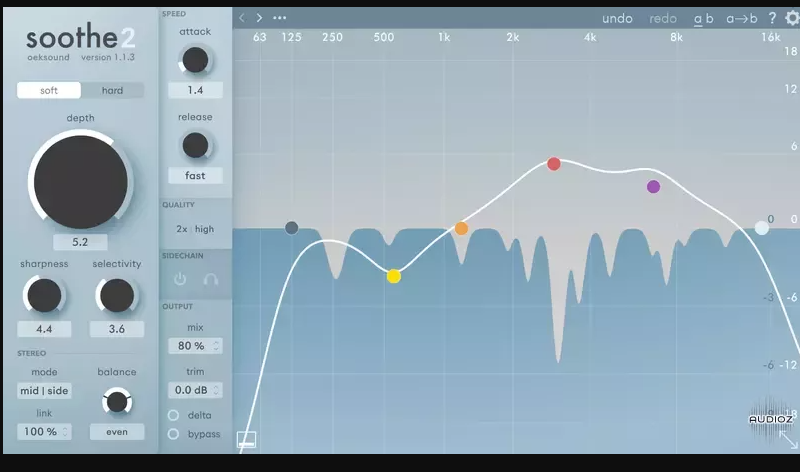Click the balance knob
Image resolution: width=800 pixels, height=472 pixels.
[117, 402]
